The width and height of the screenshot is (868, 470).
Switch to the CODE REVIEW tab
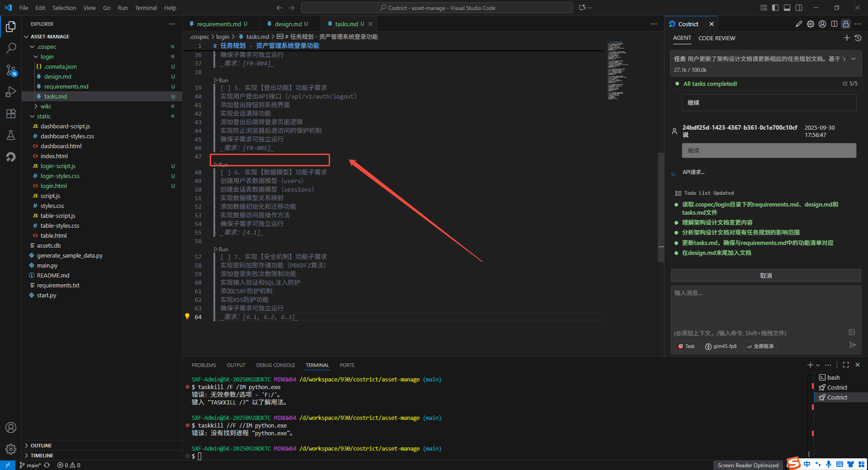[x=717, y=38]
